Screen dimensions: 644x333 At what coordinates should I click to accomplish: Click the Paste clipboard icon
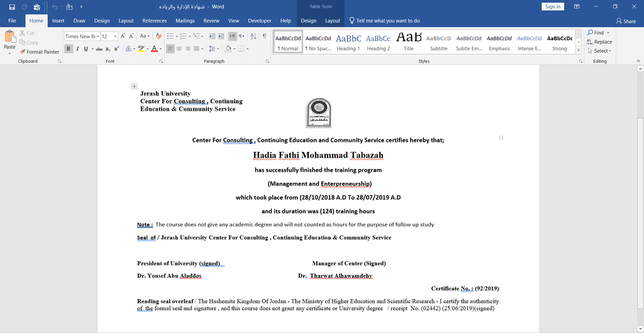[9, 37]
